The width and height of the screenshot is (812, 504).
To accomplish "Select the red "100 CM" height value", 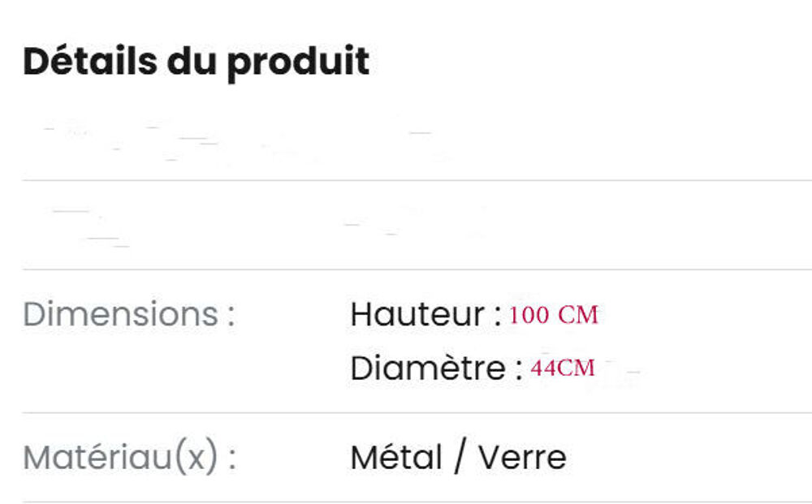I will (554, 315).
